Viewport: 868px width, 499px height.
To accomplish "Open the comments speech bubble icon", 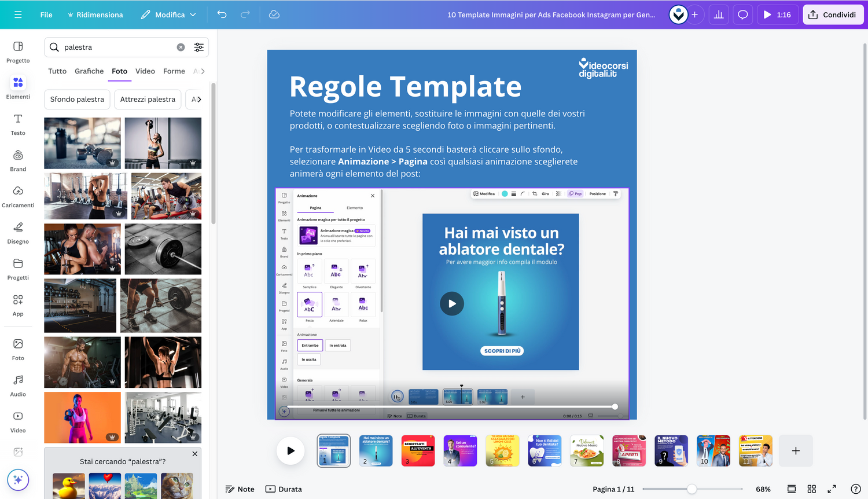I will (743, 14).
